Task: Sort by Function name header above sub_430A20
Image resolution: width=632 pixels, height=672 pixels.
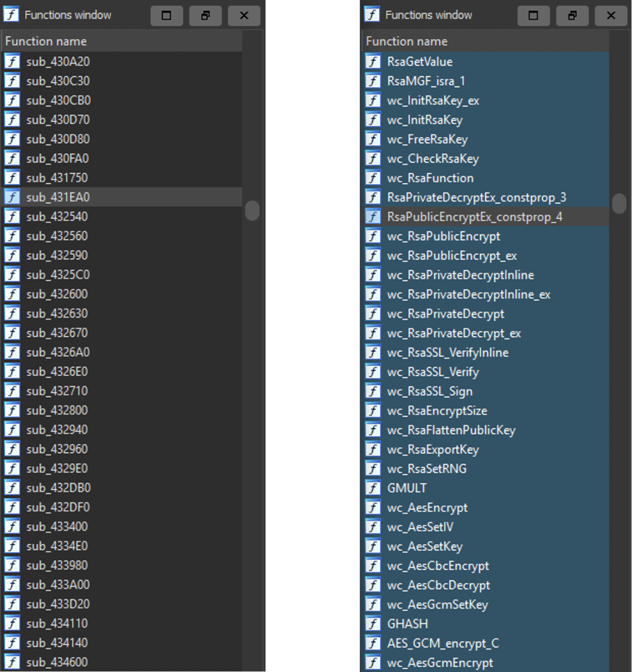Action: coord(46,41)
